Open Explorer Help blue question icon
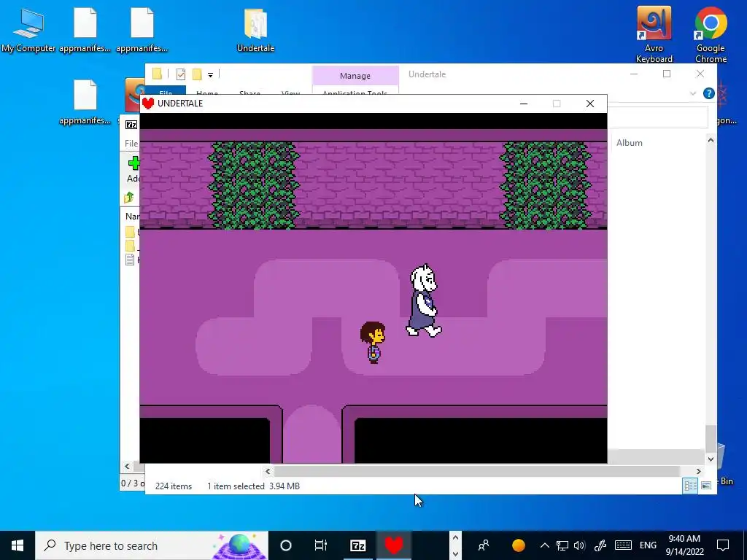 709,93
